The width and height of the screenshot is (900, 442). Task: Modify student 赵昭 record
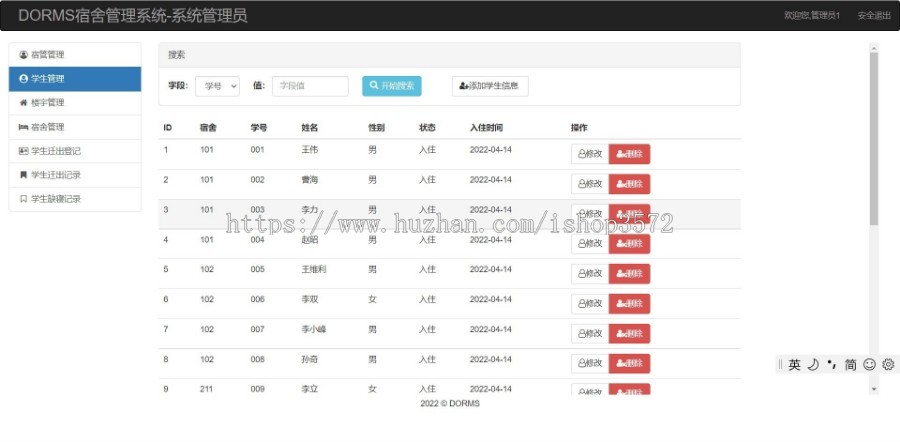tap(590, 243)
